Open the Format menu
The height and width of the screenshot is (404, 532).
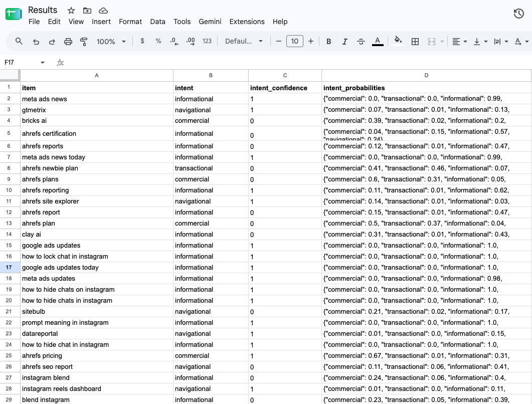(130, 22)
